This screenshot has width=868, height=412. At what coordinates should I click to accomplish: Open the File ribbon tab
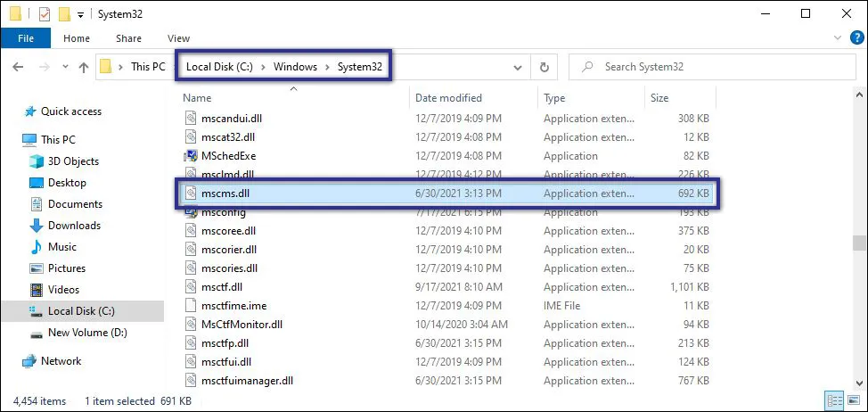coord(26,38)
